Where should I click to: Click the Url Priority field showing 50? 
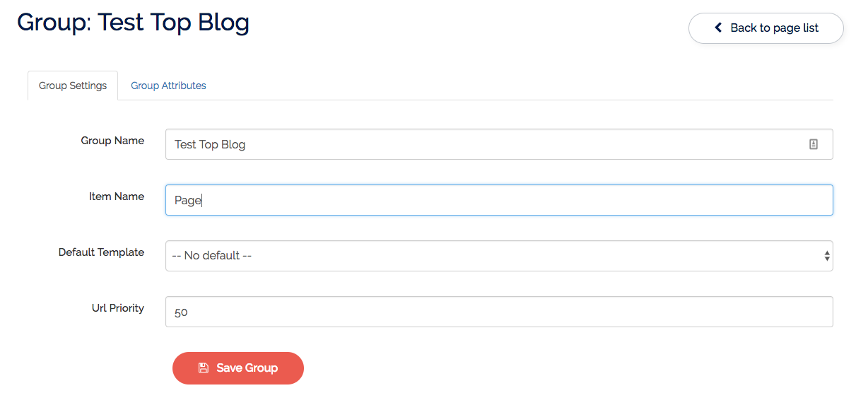click(x=499, y=312)
